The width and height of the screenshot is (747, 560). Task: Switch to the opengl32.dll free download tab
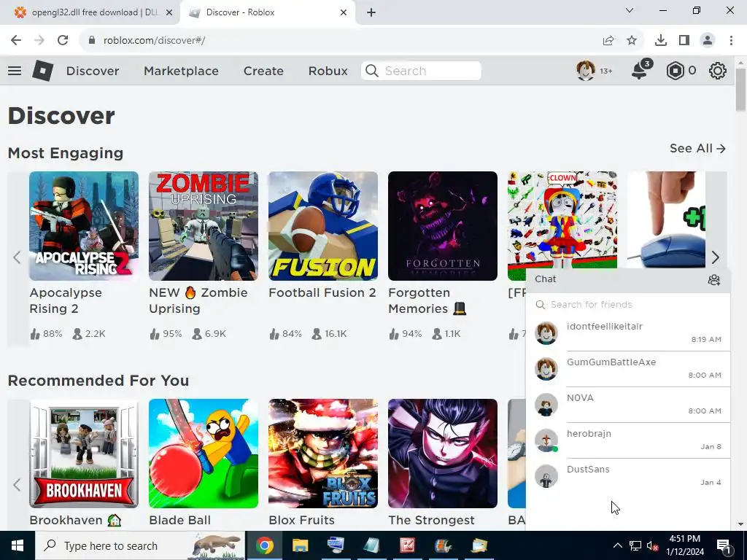point(90,12)
